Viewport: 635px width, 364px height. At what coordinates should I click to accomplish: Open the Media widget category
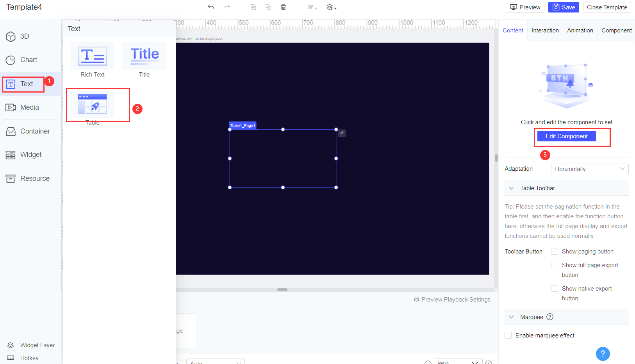tap(29, 107)
